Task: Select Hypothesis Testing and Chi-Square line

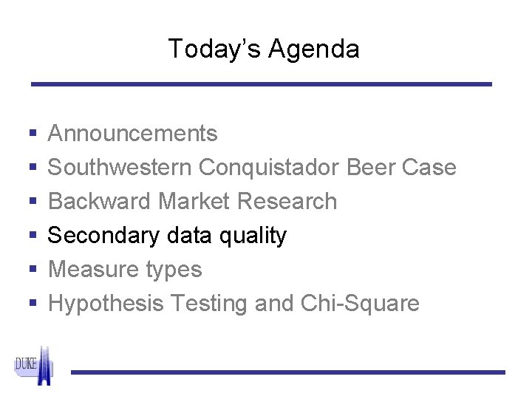Action: point(234,304)
